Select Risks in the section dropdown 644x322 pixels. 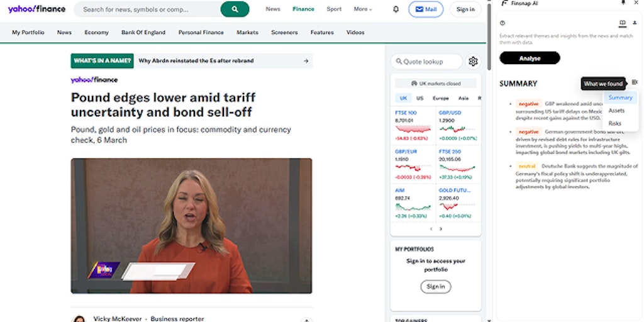click(615, 123)
